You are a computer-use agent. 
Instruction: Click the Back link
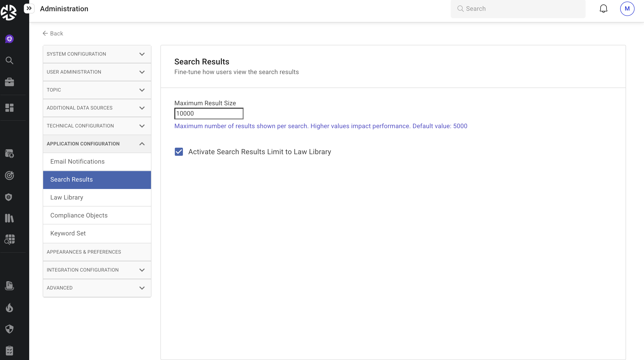53,33
